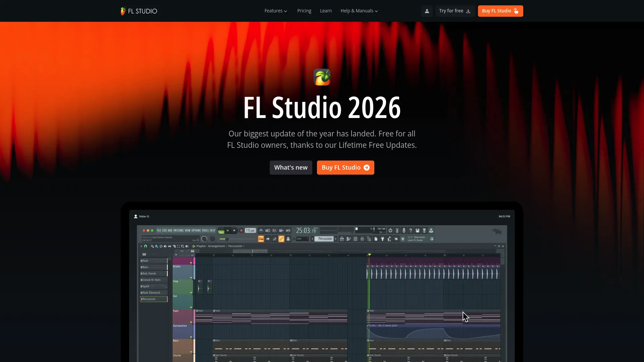Select the pencil draw tool in playlist
This screenshot has width=644, height=362.
pyautogui.click(x=152, y=246)
